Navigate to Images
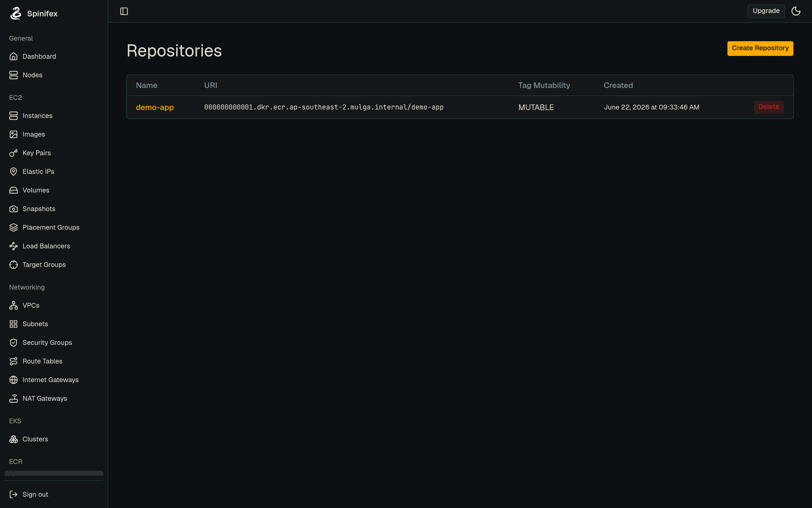The image size is (812, 508). pos(54,134)
